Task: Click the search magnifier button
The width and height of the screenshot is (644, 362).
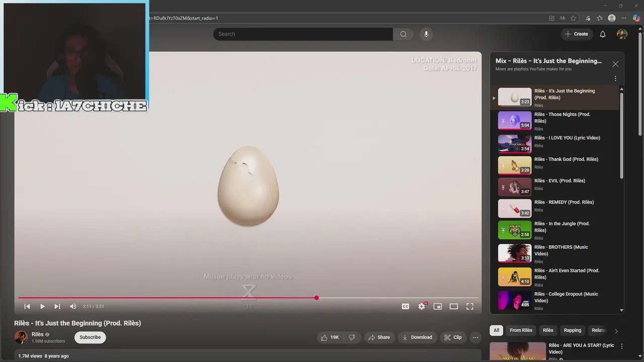Action: [x=403, y=34]
